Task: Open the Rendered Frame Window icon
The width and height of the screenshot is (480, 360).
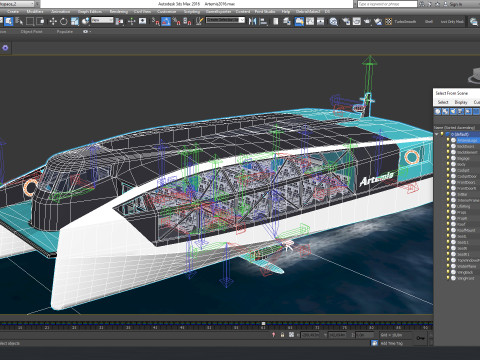Action: click(x=357, y=21)
